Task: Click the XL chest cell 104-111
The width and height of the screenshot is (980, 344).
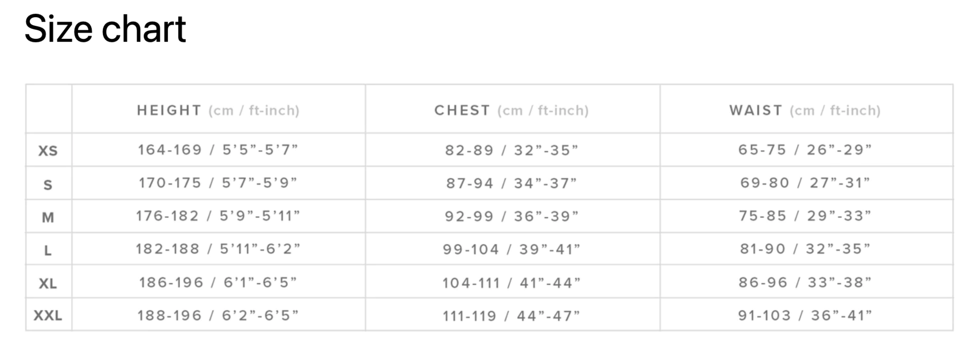Action: pos(511,283)
